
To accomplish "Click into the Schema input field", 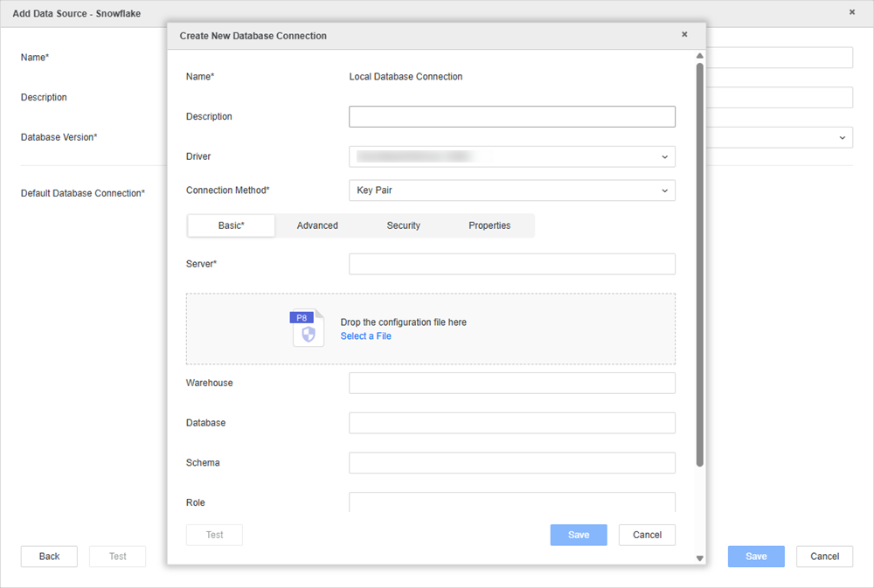I will (x=511, y=462).
